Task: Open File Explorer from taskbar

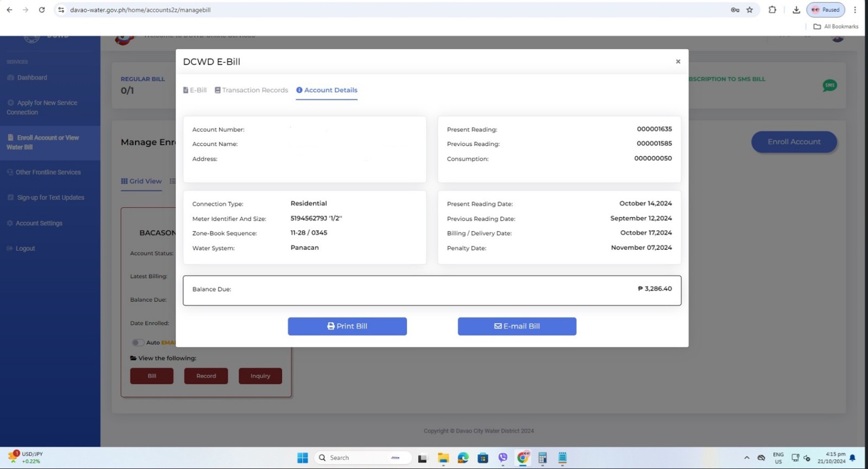Action: 443,458
